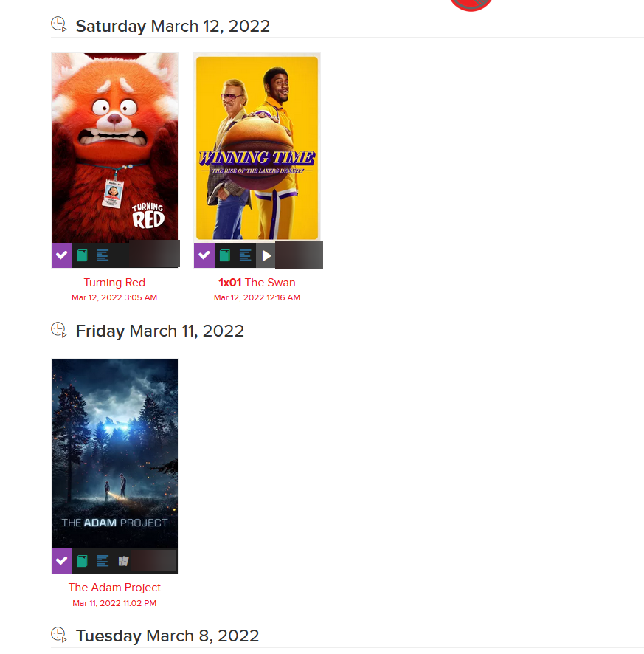Screen dimensions: 644x654
Task: Open The Adam Project poster thumbnail
Action: tap(114, 453)
